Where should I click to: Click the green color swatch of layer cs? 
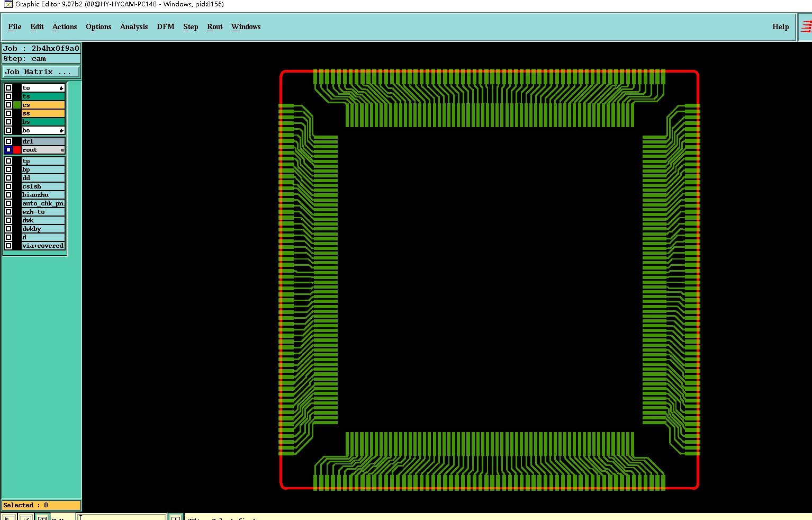click(17, 105)
